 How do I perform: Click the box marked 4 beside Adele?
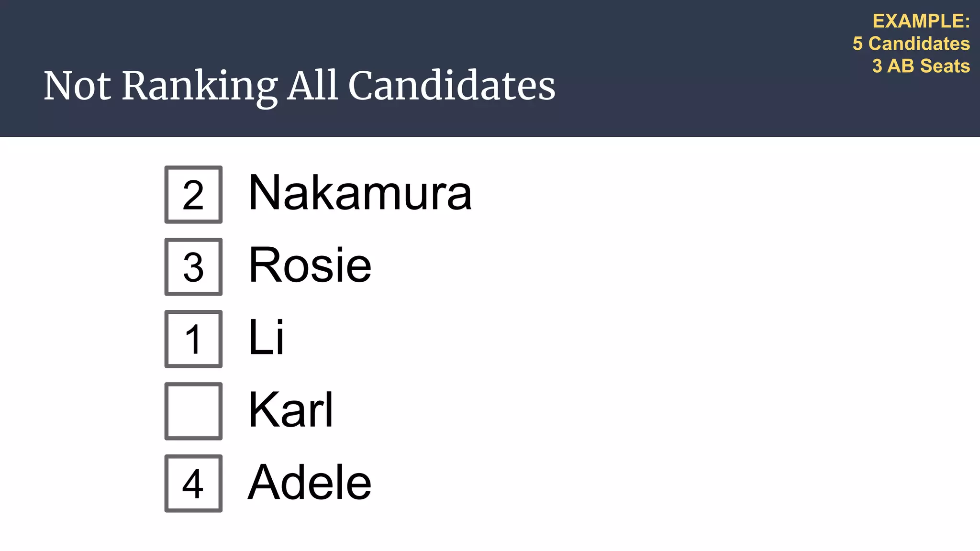[193, 484]
